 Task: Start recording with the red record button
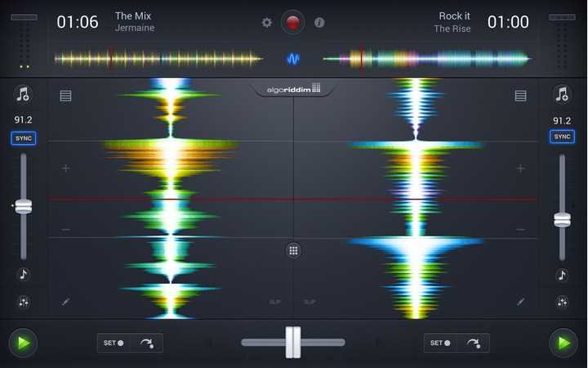click(x=293, y=23)
